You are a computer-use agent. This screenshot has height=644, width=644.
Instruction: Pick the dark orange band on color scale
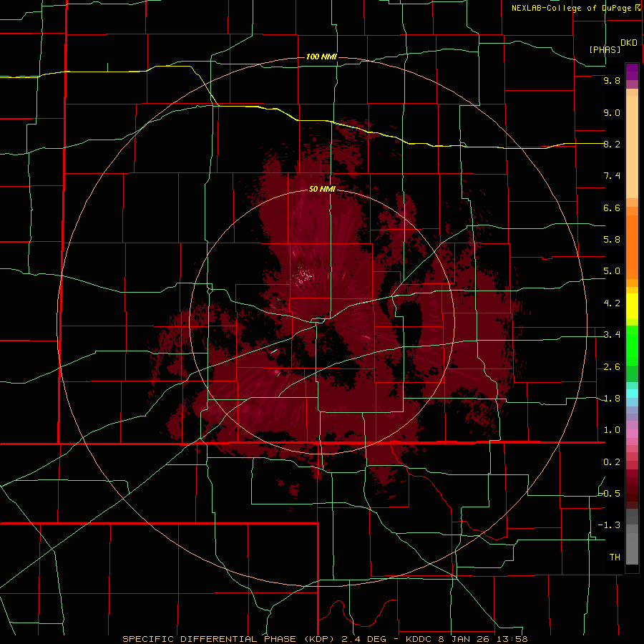click(632, 246)
